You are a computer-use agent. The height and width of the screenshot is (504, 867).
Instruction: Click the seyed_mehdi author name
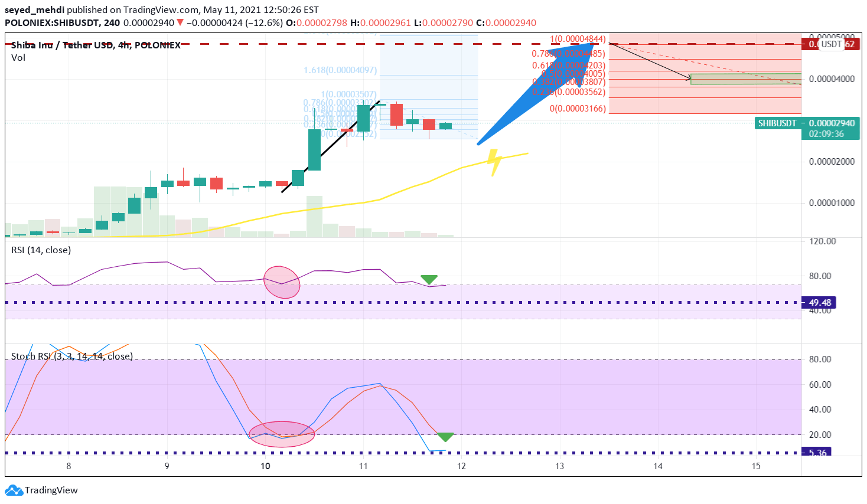pyautogui.click(x=34, y=9)
